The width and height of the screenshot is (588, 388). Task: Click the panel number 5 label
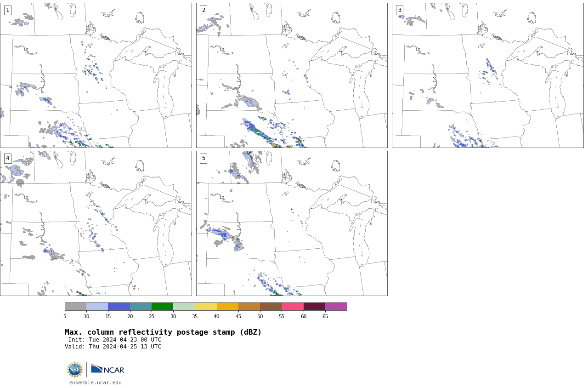point(204,158)
